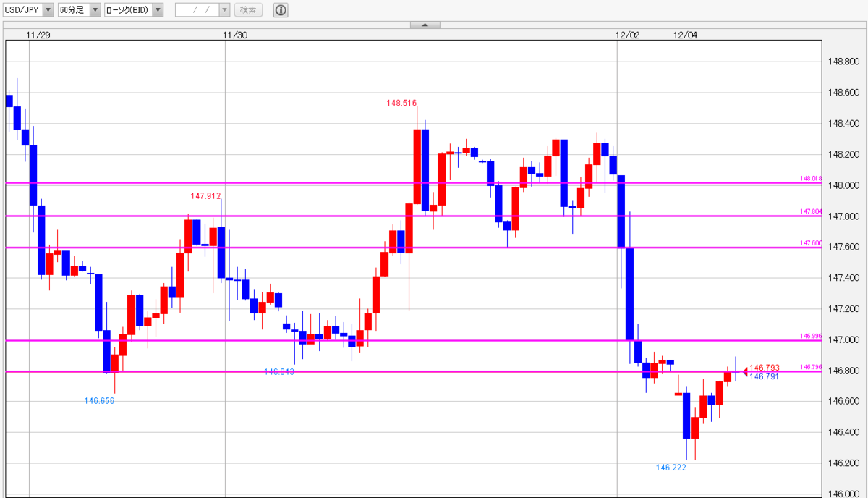868x498 pixels.
Task: Click the 146.656 low price label
Action: [99, 400]
